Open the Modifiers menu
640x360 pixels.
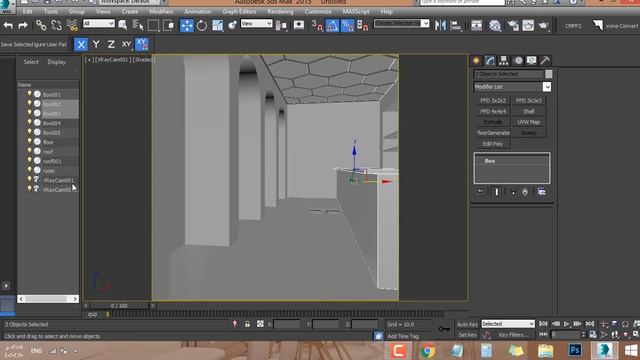click(x=161, y=11)
